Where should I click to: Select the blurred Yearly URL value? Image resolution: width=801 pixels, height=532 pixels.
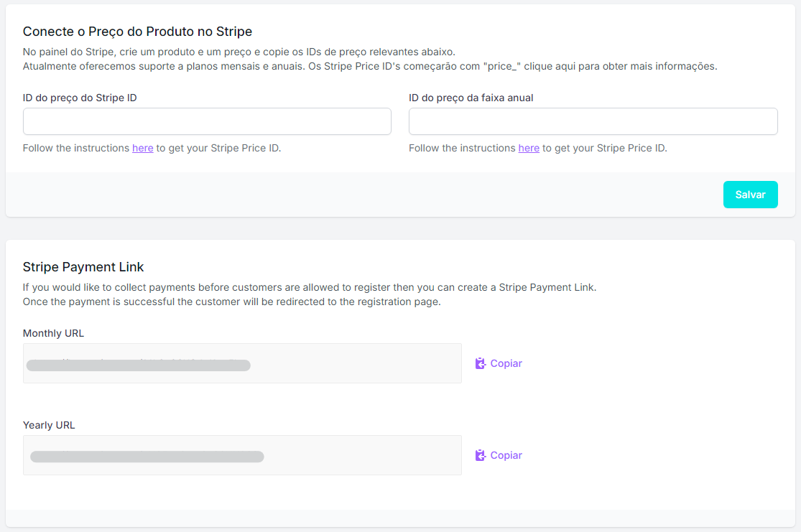coord(147,457)
